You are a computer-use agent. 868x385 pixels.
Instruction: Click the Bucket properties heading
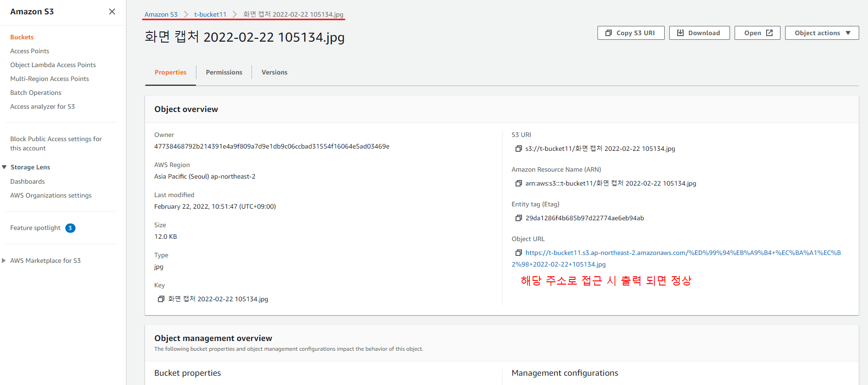(x=188, y=373)
